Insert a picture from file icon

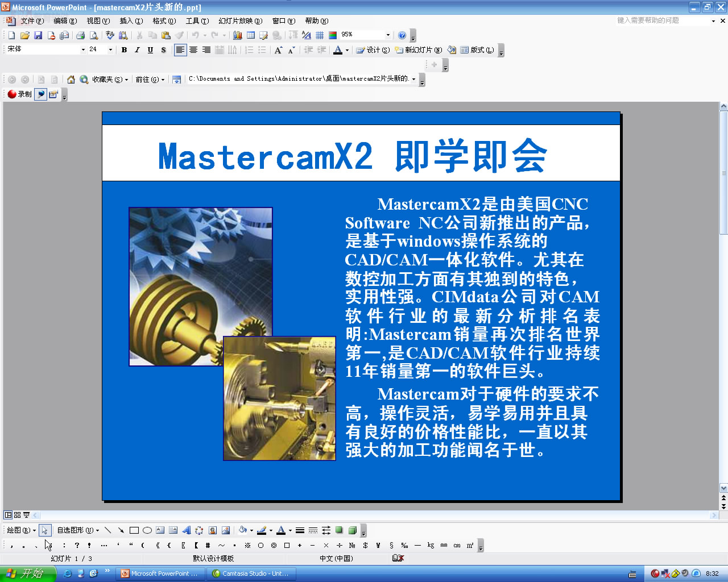click(226, 530)
